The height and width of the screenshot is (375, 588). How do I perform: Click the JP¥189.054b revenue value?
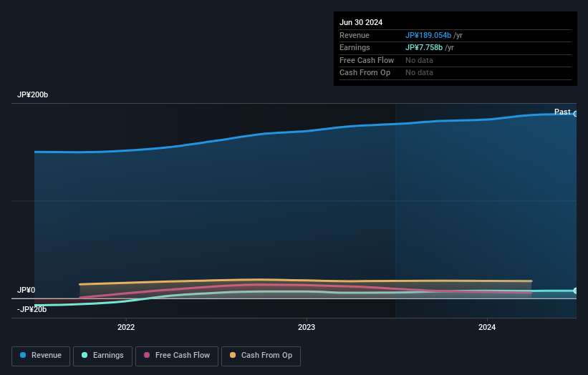point(428,35)
